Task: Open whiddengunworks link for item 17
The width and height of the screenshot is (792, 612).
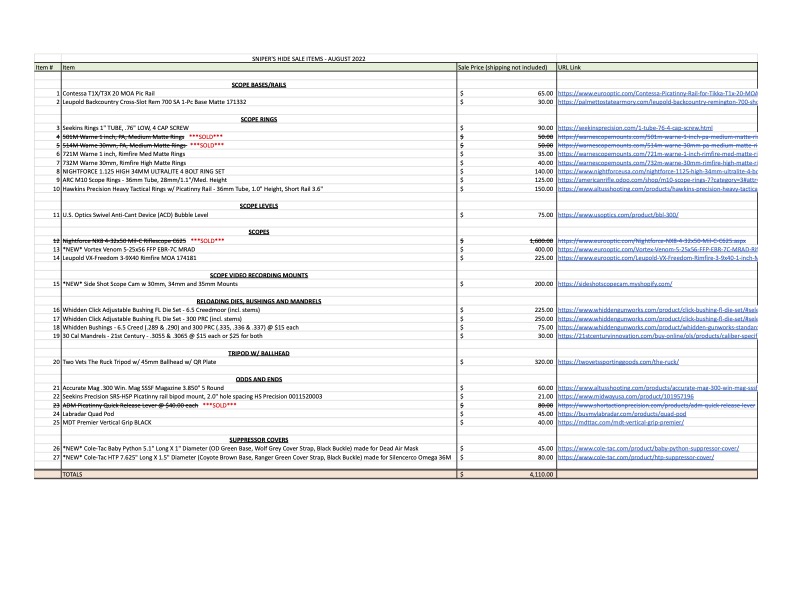Action: click(657, 319)
